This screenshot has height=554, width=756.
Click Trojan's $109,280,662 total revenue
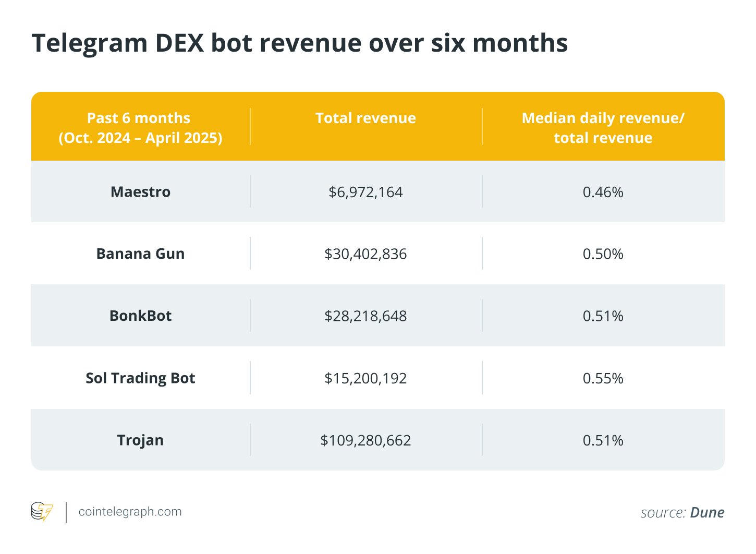coord(365,440)
